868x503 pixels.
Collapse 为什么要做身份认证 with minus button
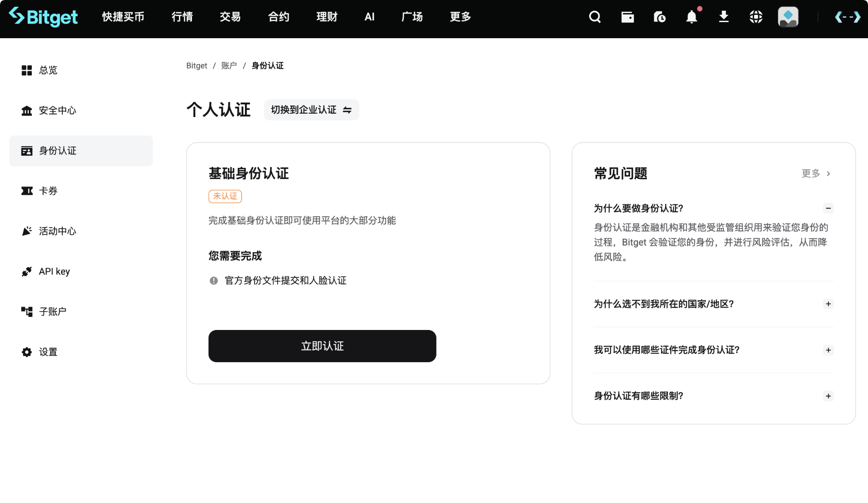pyautogui.click(x=828, y=208)
